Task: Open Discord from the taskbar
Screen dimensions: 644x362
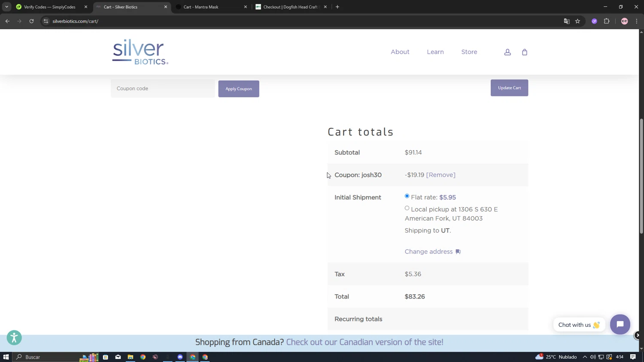Action: coord(180,357)
